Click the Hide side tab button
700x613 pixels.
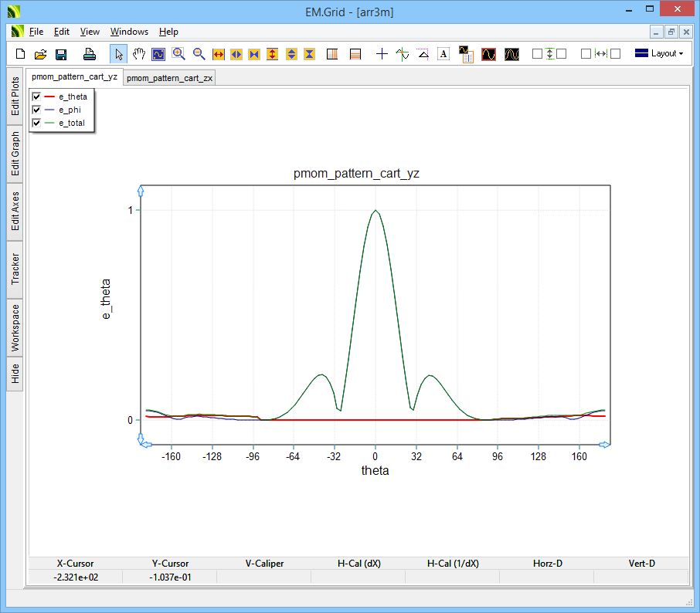click(15, 374)
